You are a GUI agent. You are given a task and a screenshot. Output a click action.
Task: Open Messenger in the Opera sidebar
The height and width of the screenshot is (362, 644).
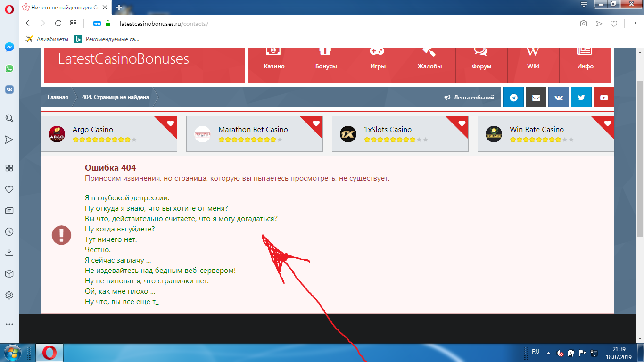click(x=9, y=47)
